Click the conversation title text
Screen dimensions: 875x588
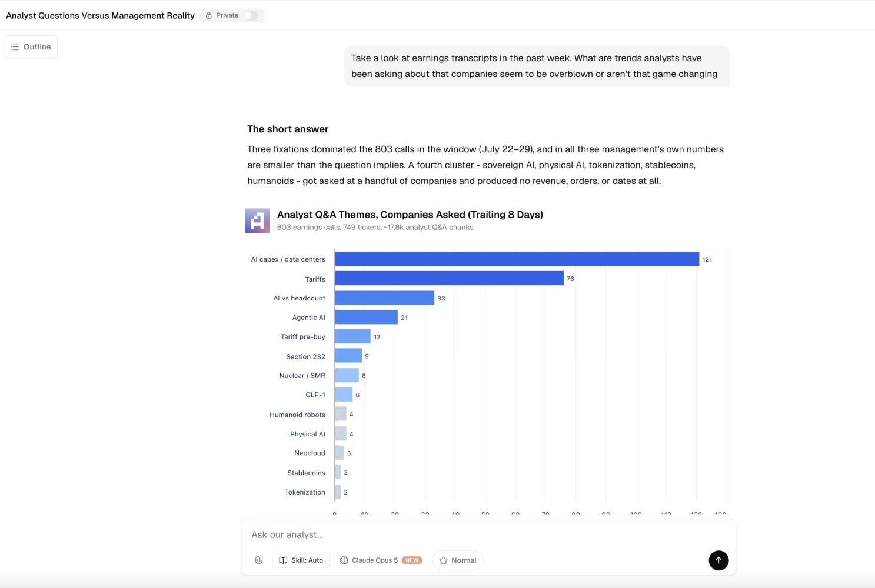100,15
